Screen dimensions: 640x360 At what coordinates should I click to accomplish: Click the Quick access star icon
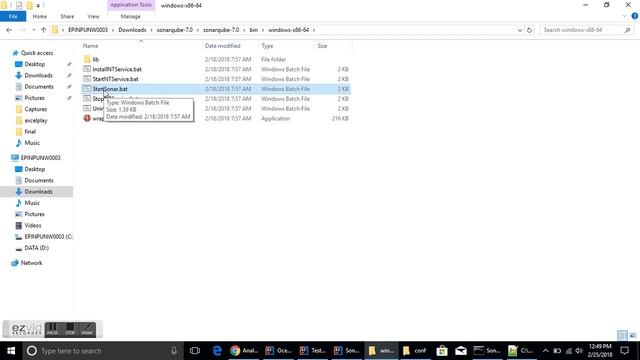[x=16, y=53]
